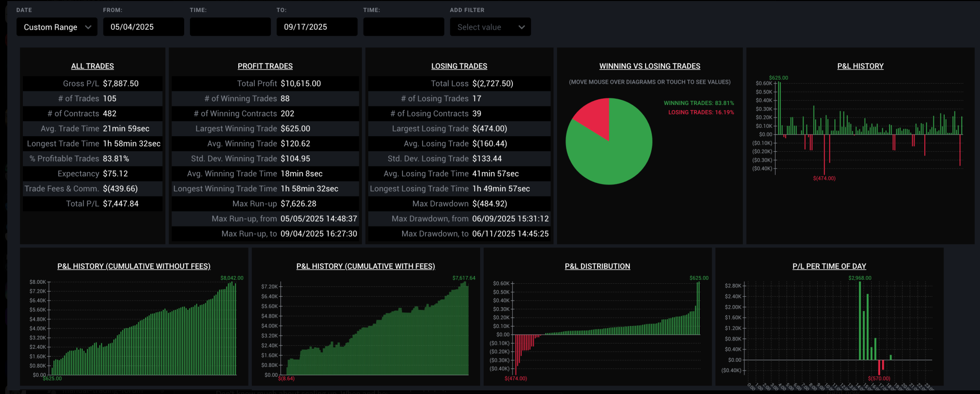Click the From date field showing 05/04/2025

[x=143, y=27]
